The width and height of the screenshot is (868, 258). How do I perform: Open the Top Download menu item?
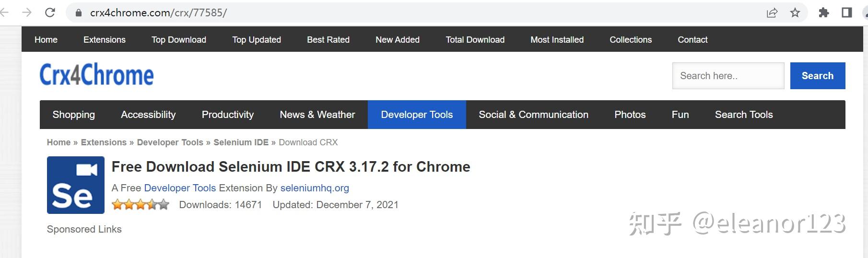[179, 40]
